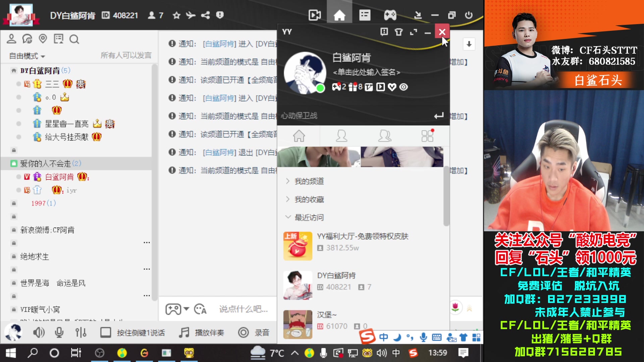Open DY白鲨阿肯 recent channel entry
The width and height of the screenshot is (644, 362).
tap(362, 285)
